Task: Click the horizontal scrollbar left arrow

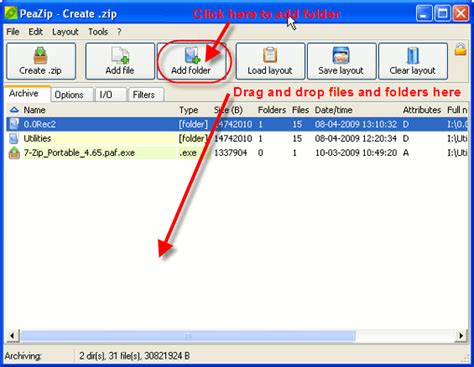Action: click(x=12, y=336)
